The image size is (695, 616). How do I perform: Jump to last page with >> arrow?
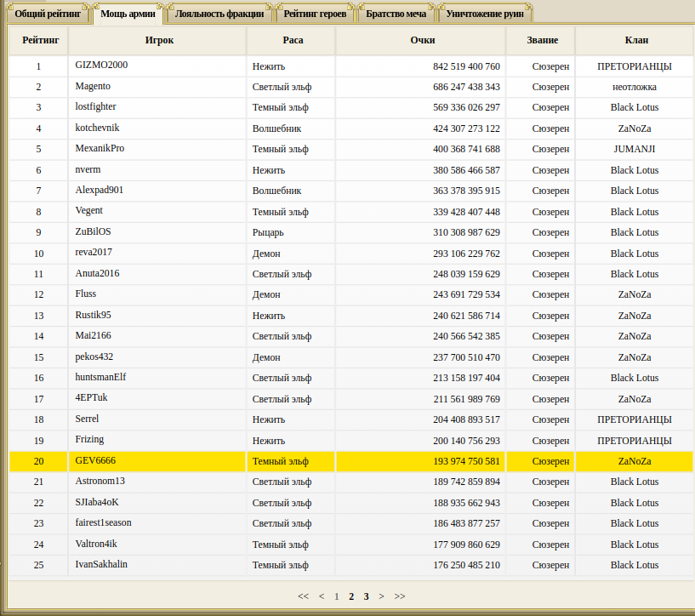[400, 596]
